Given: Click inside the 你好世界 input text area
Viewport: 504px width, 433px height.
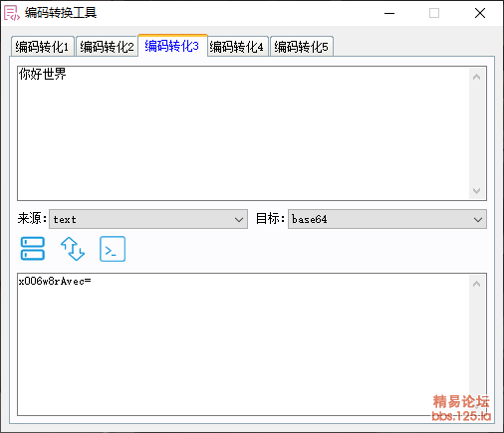Looking at the screenshot, I should pyautogui.click(x=243, y=133).
